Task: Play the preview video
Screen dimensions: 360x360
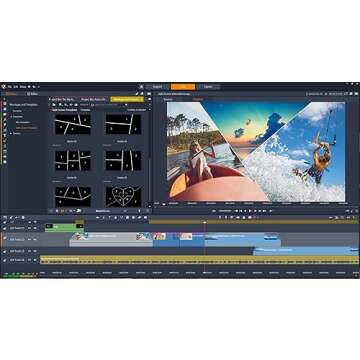Action: point(250,211)
